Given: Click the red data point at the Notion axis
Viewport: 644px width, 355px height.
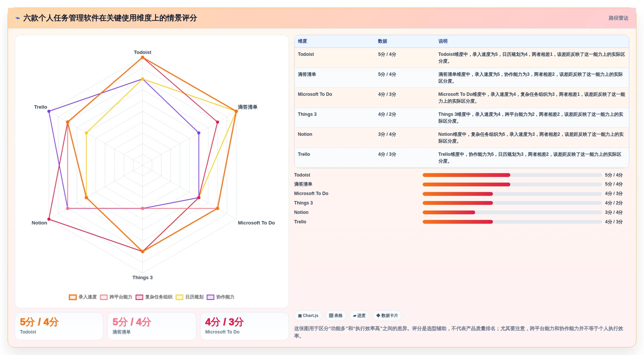Looking at the screenshot, I should coord(49,219).
